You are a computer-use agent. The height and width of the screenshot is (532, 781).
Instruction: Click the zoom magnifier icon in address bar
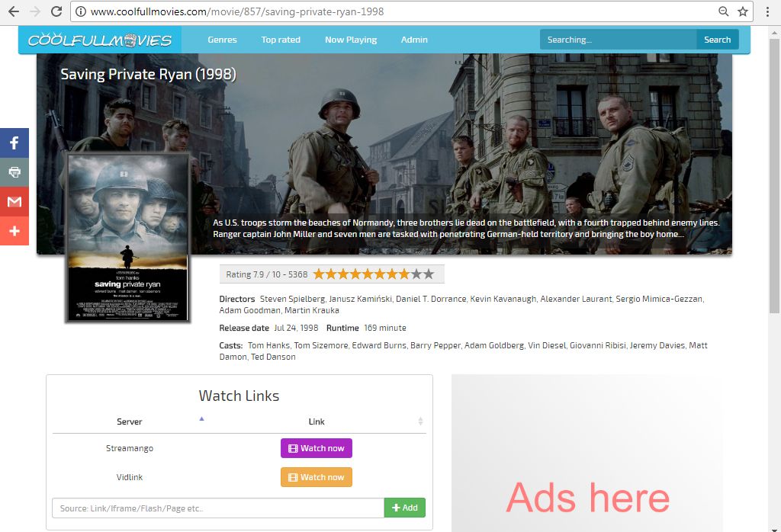click(x=723, y=11)
